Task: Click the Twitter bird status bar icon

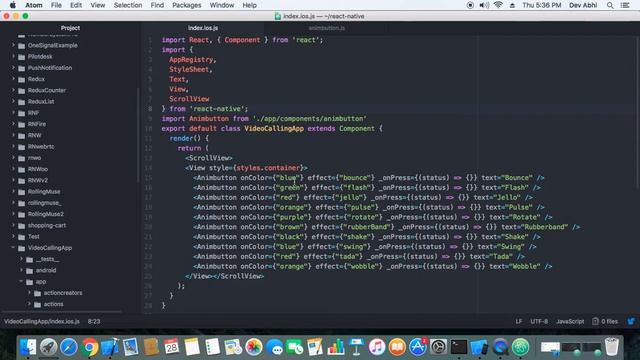Action: click(631, 321)
